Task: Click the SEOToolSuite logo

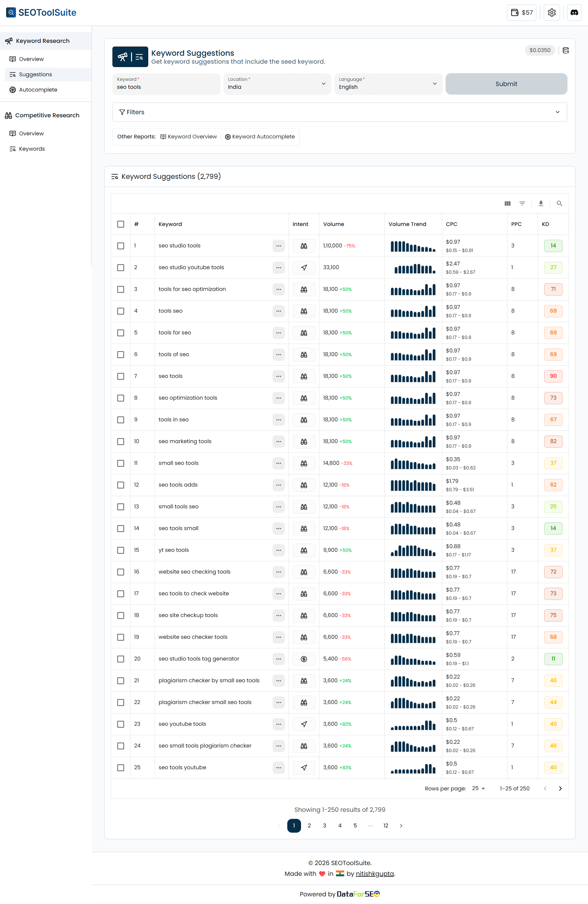Action: [41, 13]
